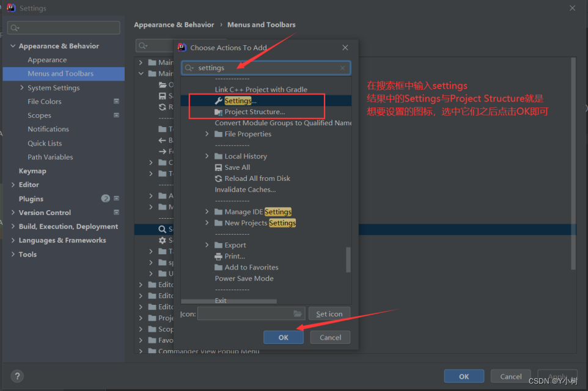Collapse the Appearance & Behavior section
The image size is (588, 391).
click(x=13, y=46)
